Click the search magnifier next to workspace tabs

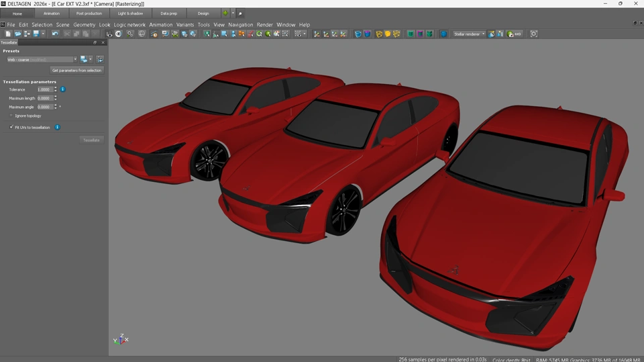pyautogui.click(x=240, y=13)
